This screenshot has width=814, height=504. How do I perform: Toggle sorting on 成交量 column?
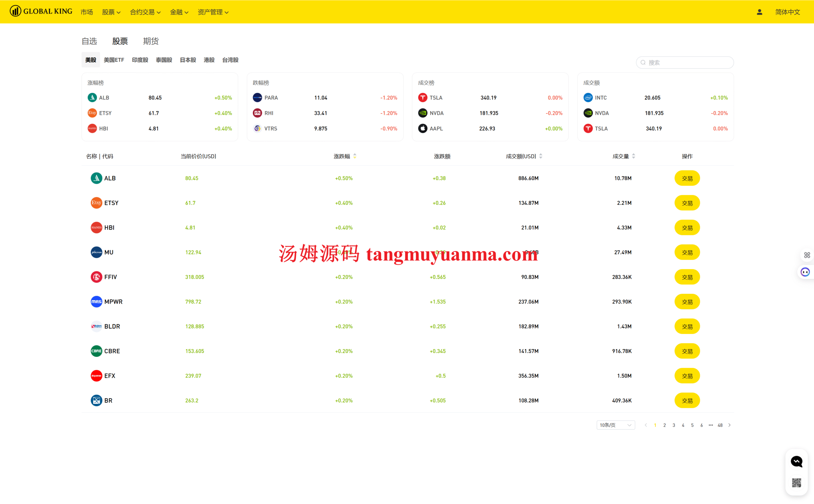point(633,156)
